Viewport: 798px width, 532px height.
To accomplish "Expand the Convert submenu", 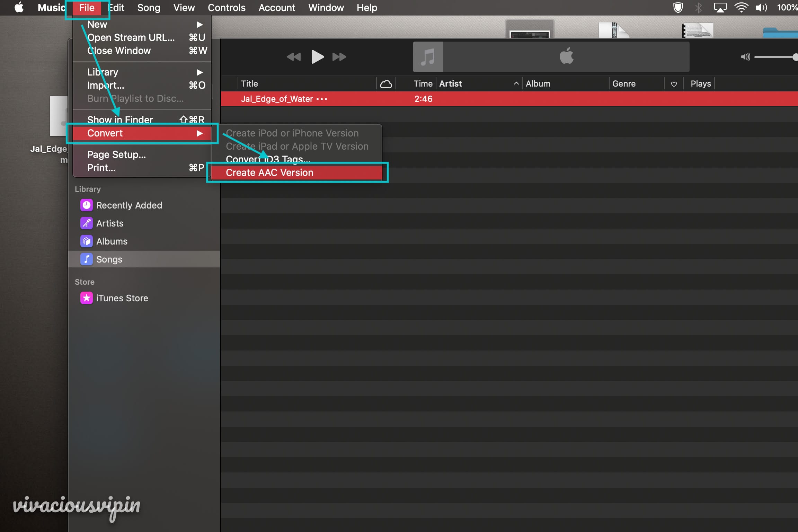I will point(142,133).
